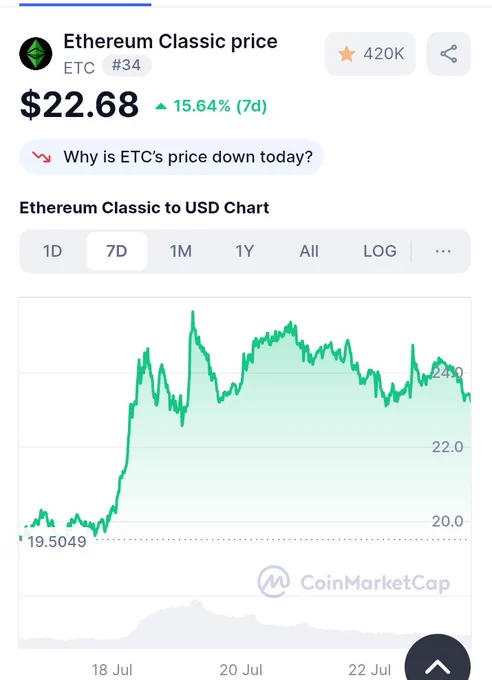The width and height of the screenshot is (492, 680).
Task: Tap the scroll-to-top chevron button
Action: click(437, 659)
